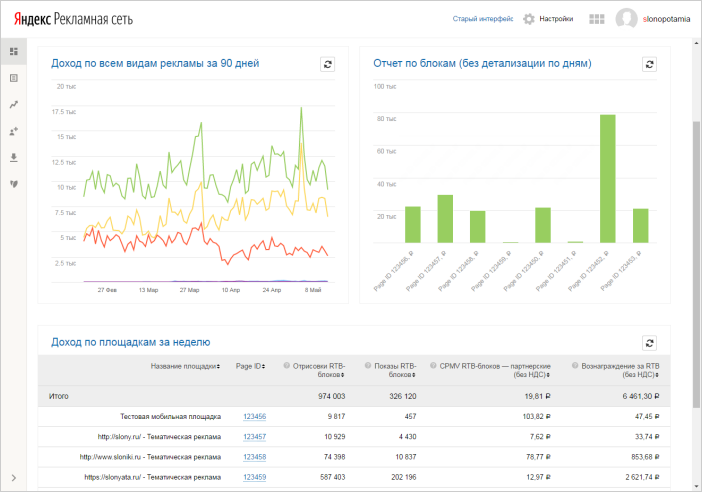Screen dimensions: 702x492
Task: Select the http://www.sloniki.ru site name
Action: 150,457
